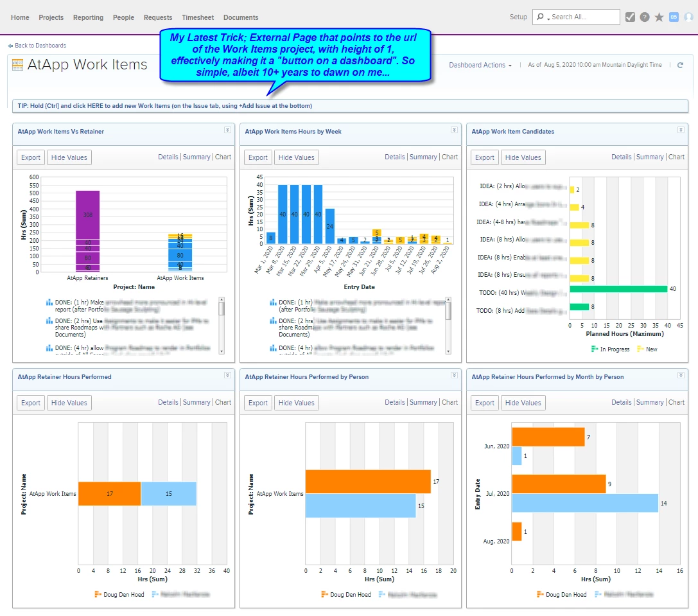Click the Hours by Week legend scrollbar
The height and width of the screenshot is (616, 698).
[448, 326]
